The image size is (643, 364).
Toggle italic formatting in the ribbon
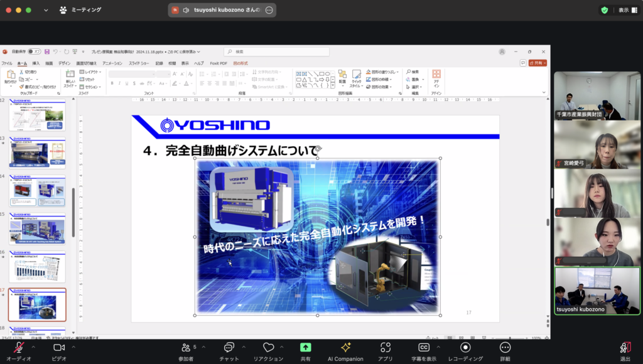(x=119, y=83)
